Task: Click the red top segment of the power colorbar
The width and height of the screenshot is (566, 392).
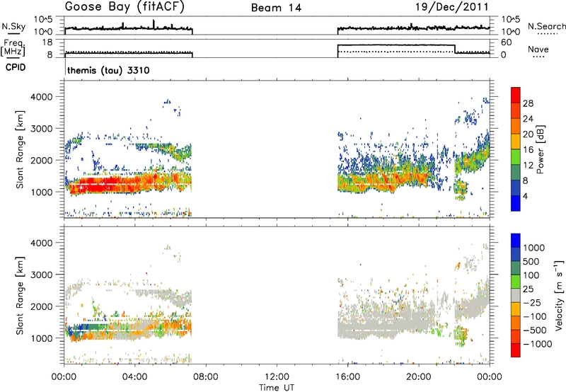Action: point(516,95)
